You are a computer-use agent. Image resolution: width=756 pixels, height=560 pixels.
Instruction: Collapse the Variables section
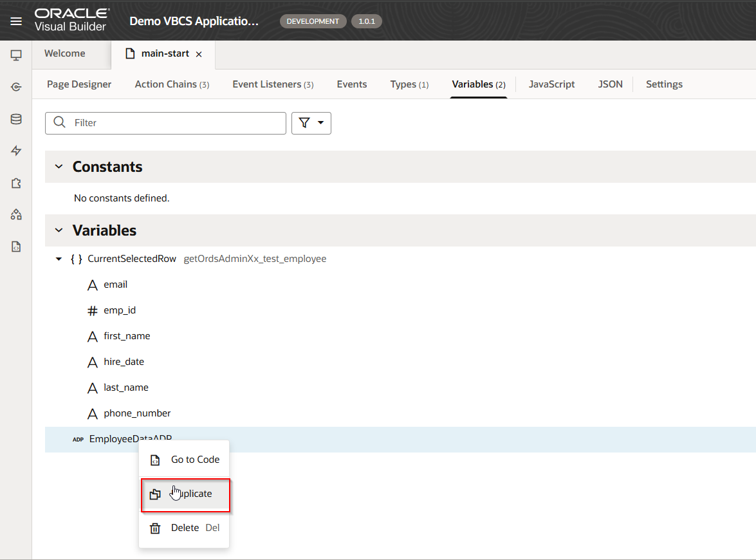[x=59, y=230]
